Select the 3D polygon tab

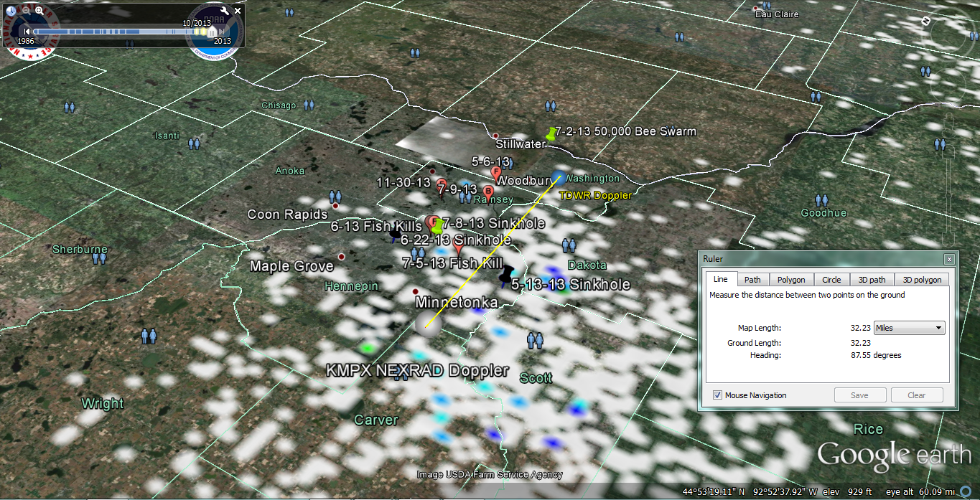pyautogui.click(x=922, y=280)
